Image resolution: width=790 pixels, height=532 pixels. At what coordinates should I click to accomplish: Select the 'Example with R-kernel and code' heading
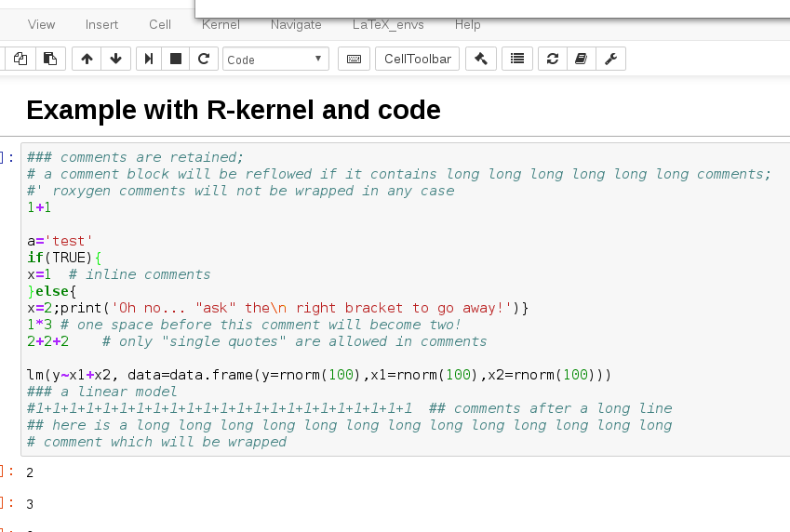(x=233, y=110)
